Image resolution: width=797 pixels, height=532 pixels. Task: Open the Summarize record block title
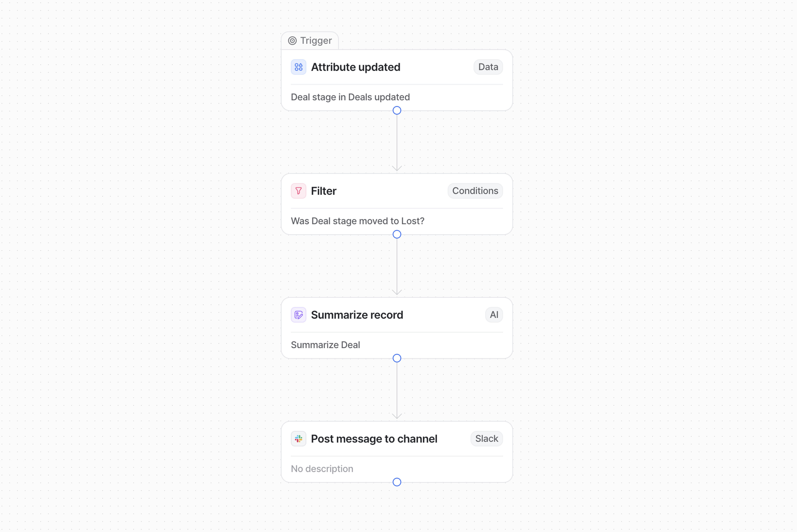click(357, 315)
